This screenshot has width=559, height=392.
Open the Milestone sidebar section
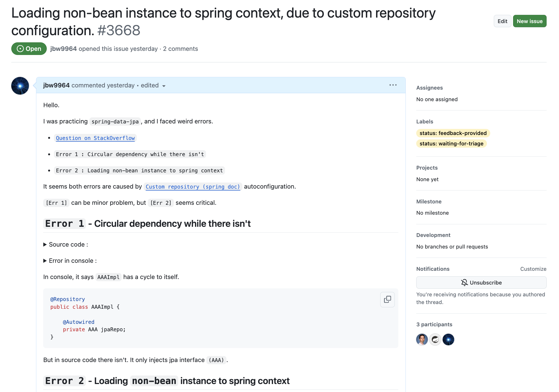[429, 201]
